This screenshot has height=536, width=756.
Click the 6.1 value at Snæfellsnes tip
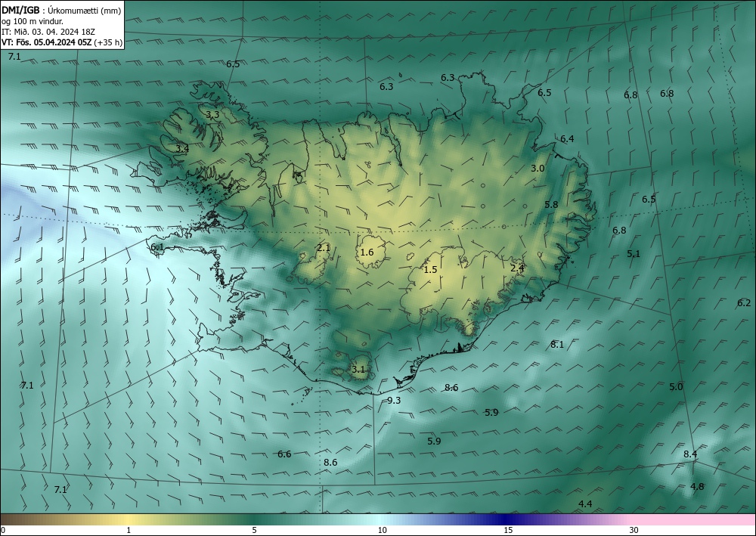(158, 247)
